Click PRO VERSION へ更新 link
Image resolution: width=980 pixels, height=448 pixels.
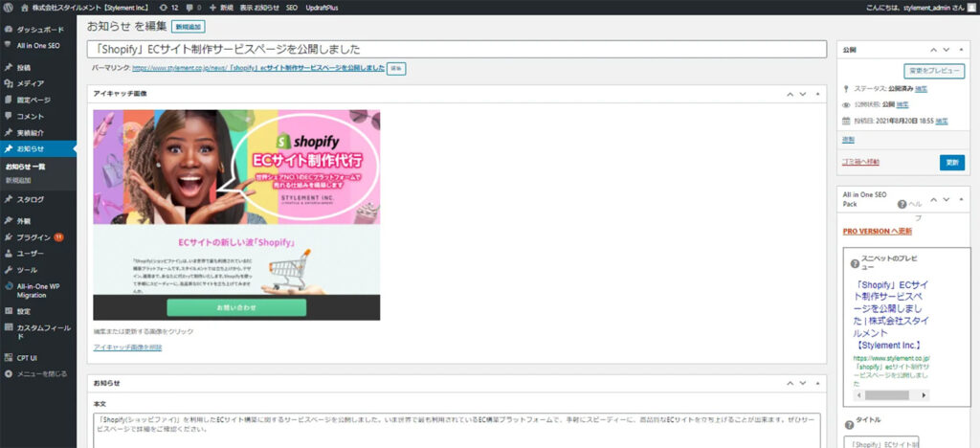click(x=877, y=232)
